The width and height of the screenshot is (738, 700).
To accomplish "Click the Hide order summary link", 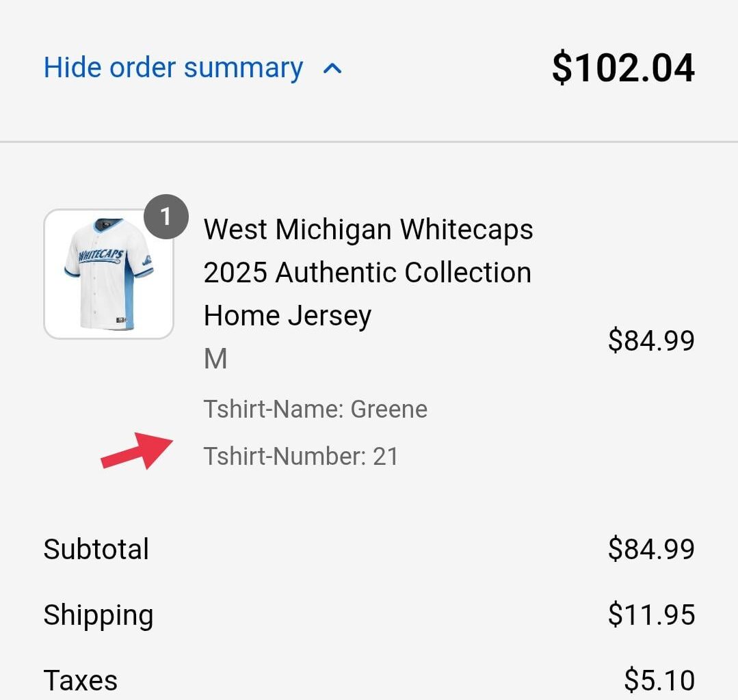I will pyautogui.click(x=172, y=67).
